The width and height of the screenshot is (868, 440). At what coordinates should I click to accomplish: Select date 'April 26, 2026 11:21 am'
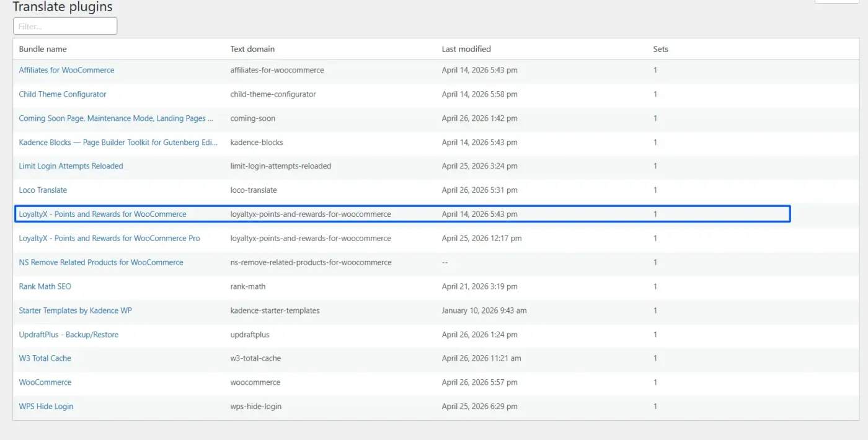click(481, 358)
